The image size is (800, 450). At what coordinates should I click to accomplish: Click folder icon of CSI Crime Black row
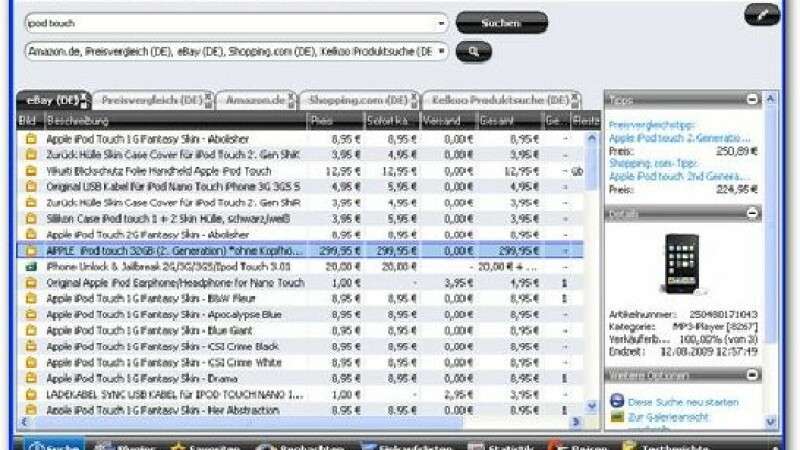(x=31, y=346)
